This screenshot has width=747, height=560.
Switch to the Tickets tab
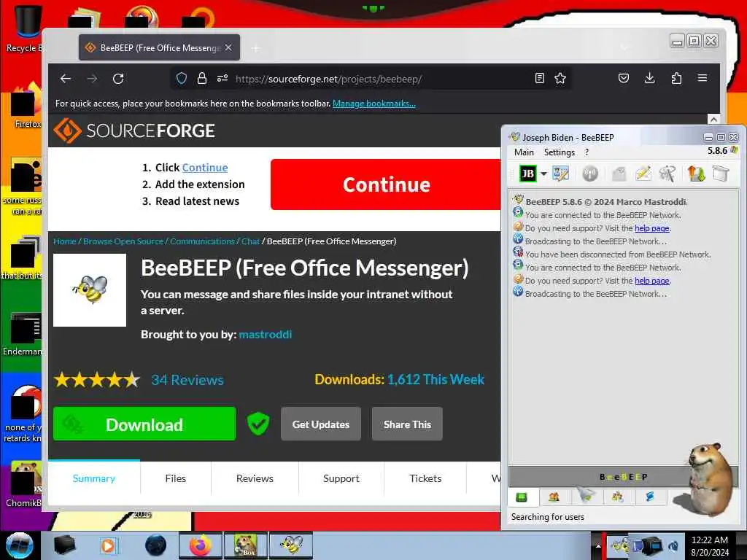pos(425,478)
